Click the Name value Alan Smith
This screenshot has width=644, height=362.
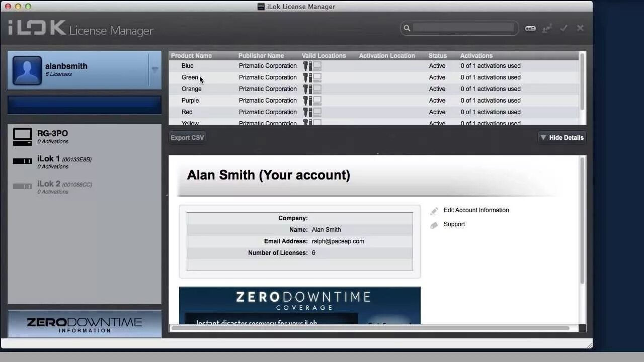[x=327, y=230]
